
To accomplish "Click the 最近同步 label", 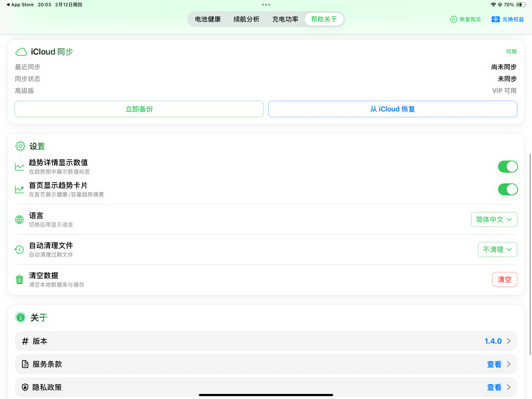I will 28,67.
